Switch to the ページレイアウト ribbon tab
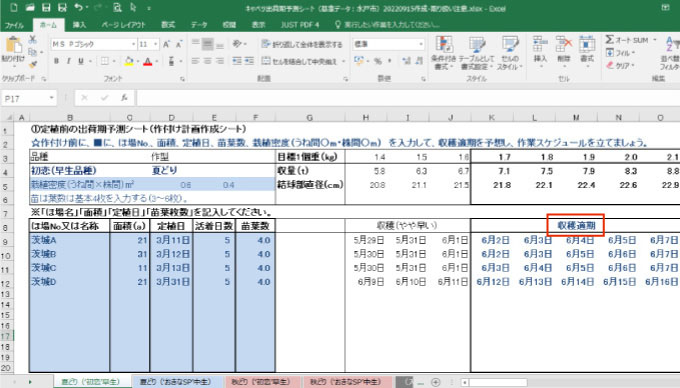 [123, 25]
